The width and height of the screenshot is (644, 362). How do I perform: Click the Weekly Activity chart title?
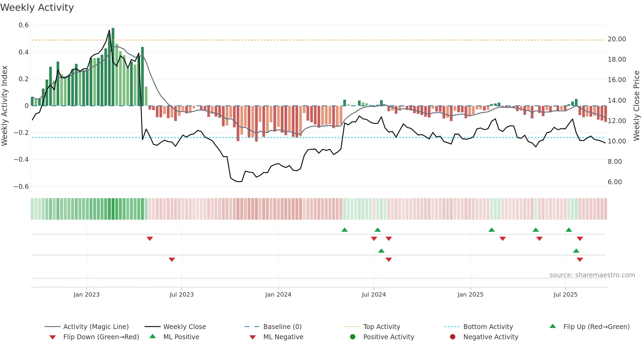pyautogui.click(x=37, y=8)
